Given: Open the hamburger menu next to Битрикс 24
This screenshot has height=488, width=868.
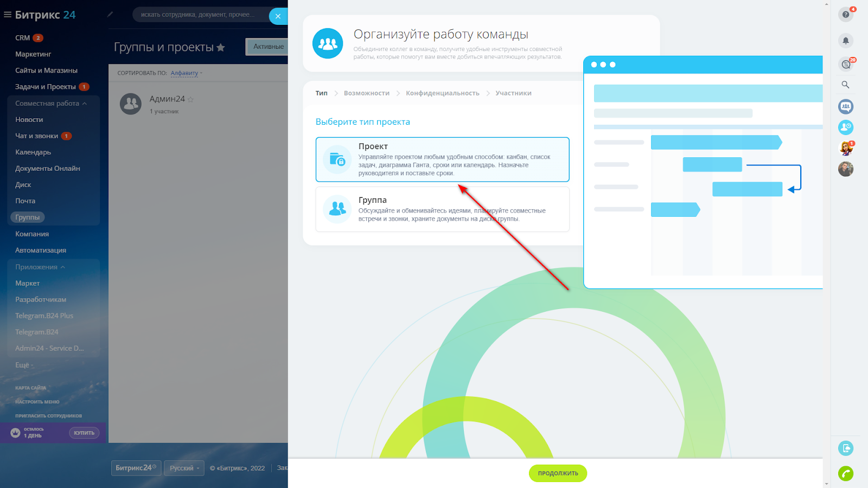Looking at the screenshot, I should 8,15.
